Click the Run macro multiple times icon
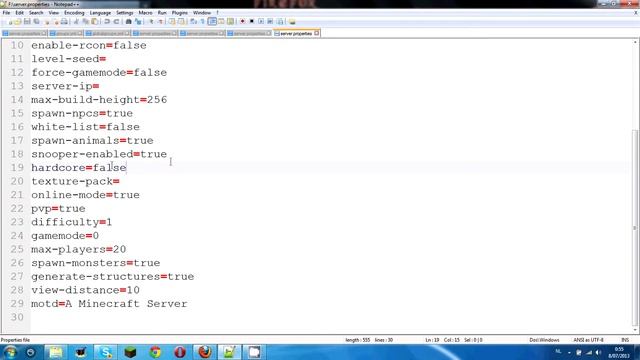640x360 pixels. click(270, 21)
